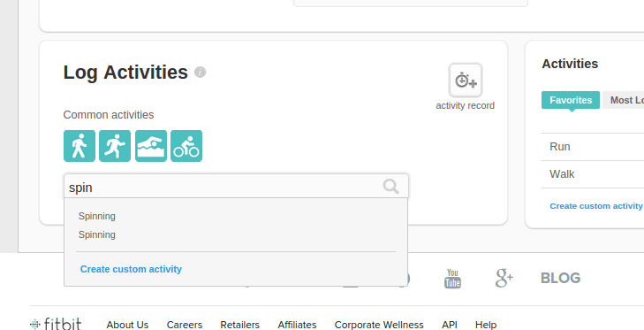644x330 pixels.
Task: Choose the first Spinning suggestion
Action: [x=97, y=216]
